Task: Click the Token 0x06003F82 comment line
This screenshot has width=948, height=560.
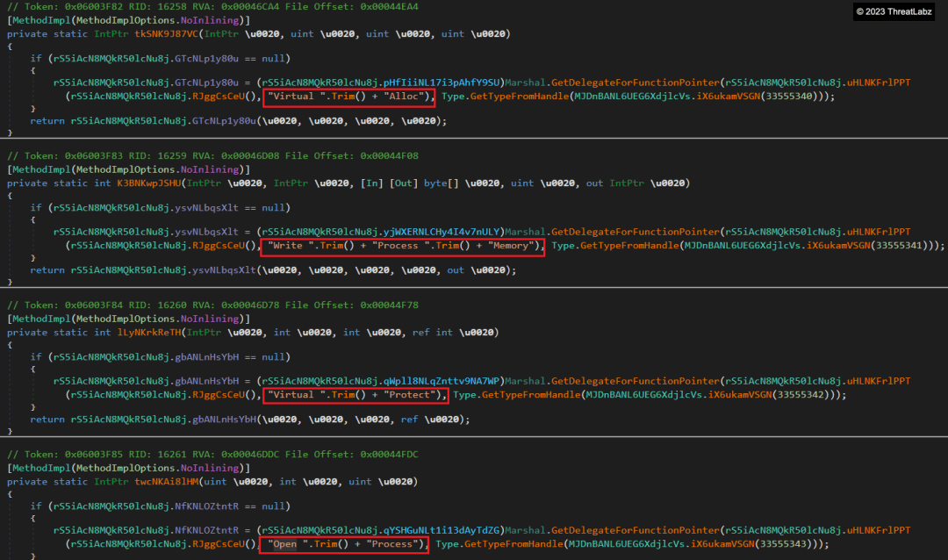Action: tap(211, 6)
